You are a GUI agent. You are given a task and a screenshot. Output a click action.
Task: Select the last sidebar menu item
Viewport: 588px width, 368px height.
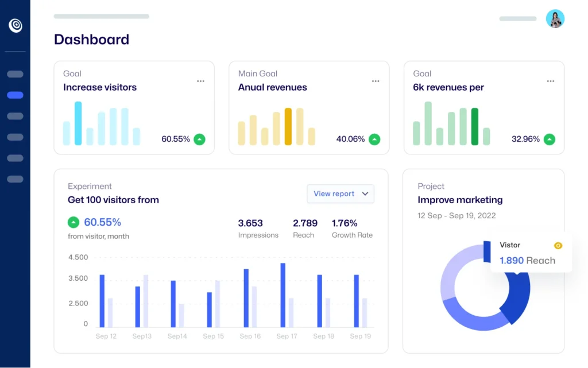(x=16, y=179)
